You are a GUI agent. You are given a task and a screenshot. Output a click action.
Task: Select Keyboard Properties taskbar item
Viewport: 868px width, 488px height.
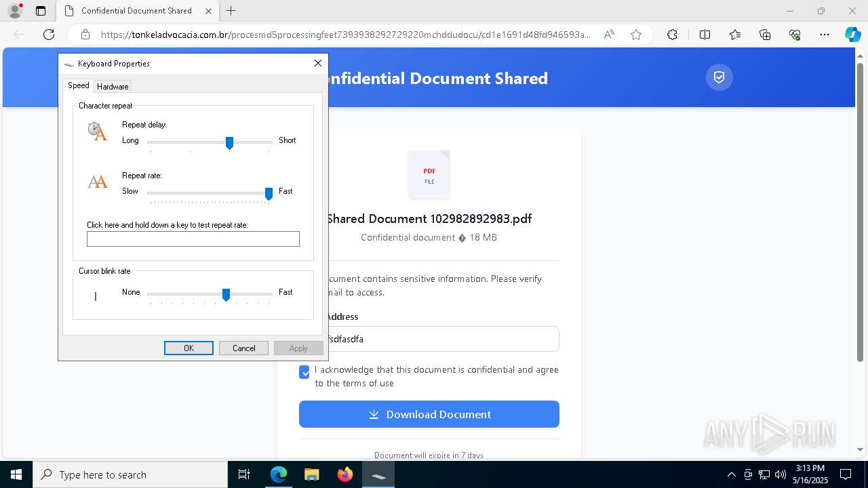[378, 474]
